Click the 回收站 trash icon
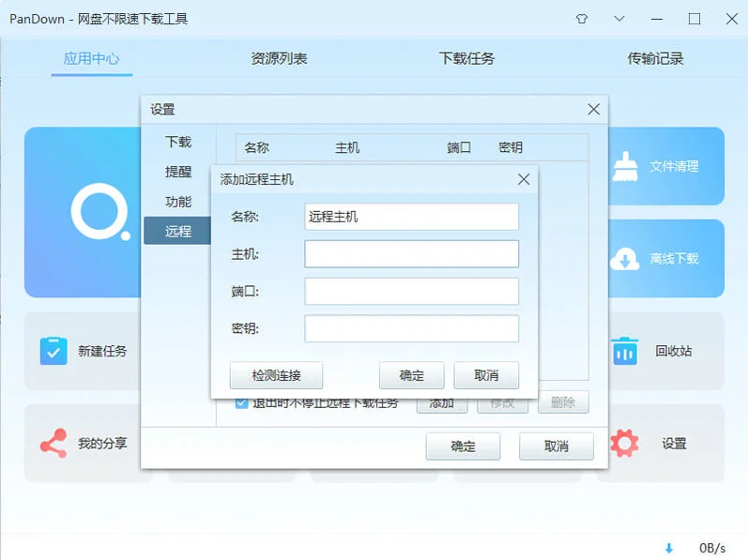Viewport: 748px width, 560px height. 625,351
